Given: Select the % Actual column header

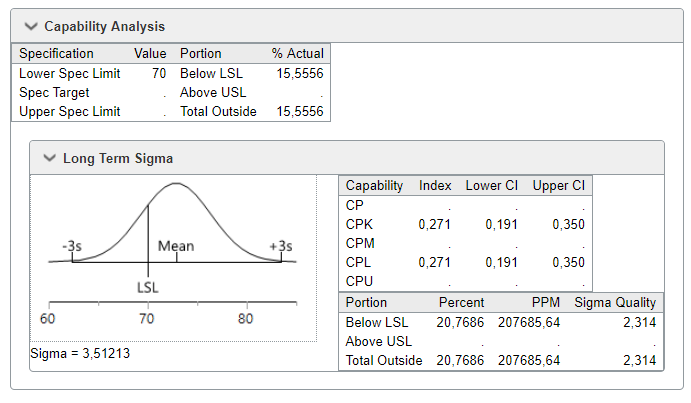Looking at the screenshot, I should click(297, 54).
